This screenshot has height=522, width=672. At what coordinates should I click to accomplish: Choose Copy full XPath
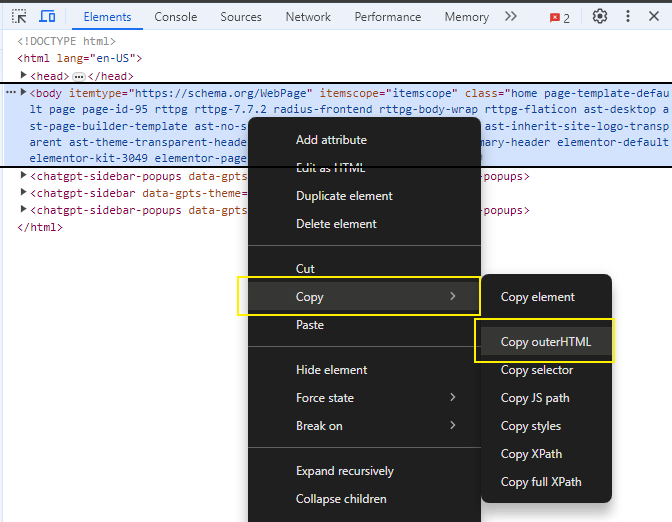pyautogui.click(x=546, y=482)
